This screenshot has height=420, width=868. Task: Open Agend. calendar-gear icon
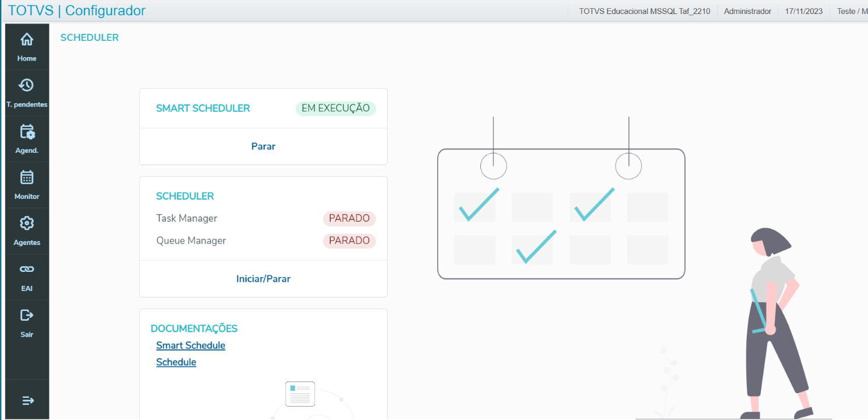27,132
